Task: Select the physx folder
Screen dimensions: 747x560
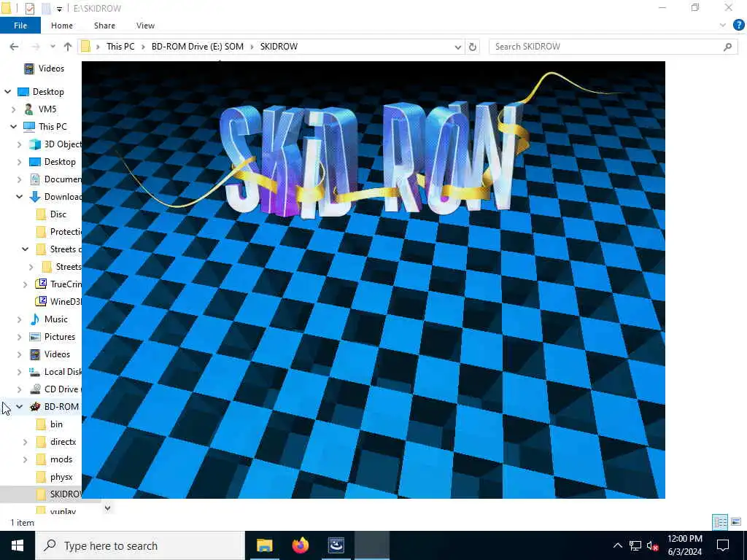Action: click(x=61, y=477)
